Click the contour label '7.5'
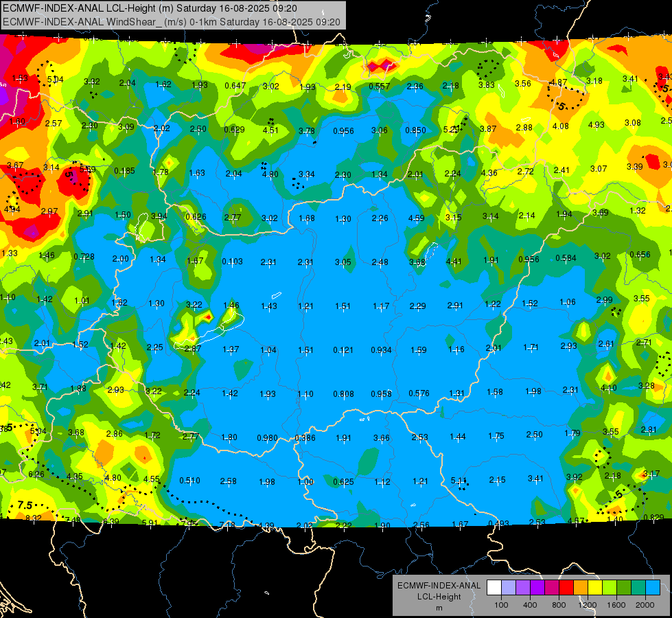 click(25, 505)
